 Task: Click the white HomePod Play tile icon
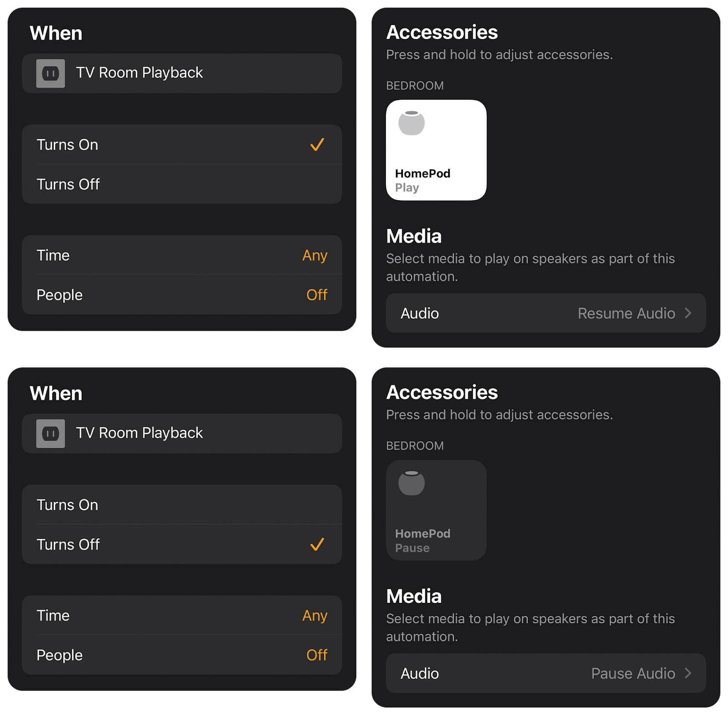(411, 123)
